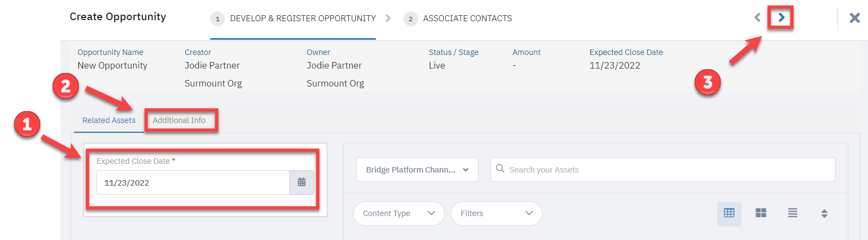Close the Create Opportunity dialog

click(x=855, y=18)
